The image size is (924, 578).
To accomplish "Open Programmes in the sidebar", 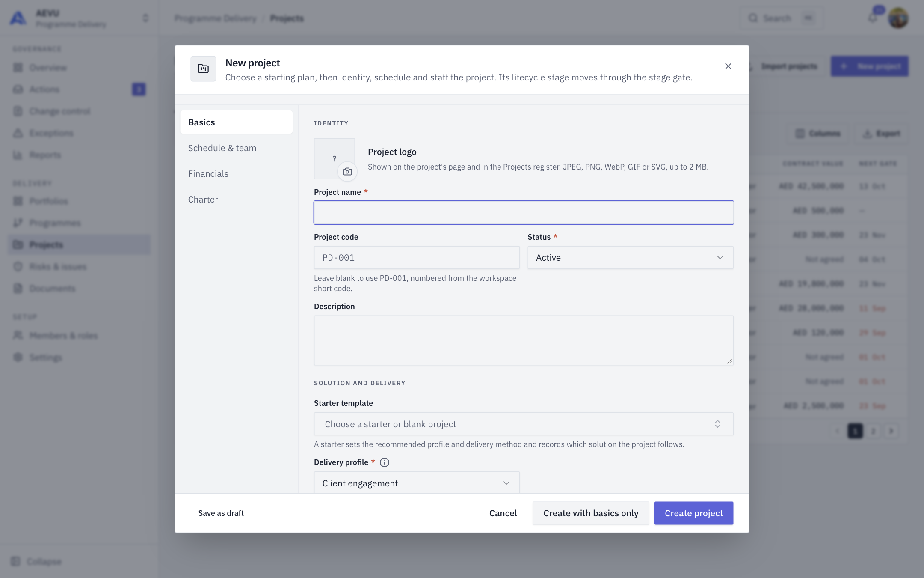I will coord(79,223).
